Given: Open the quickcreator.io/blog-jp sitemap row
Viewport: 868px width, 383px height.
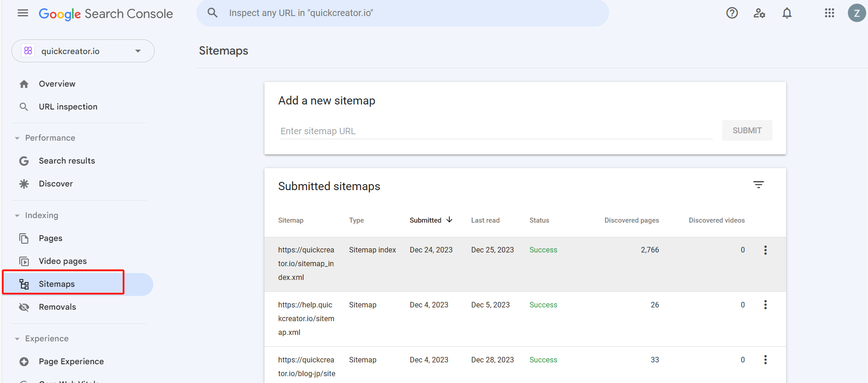Looking at the screenshot, I should pos(525,365).
